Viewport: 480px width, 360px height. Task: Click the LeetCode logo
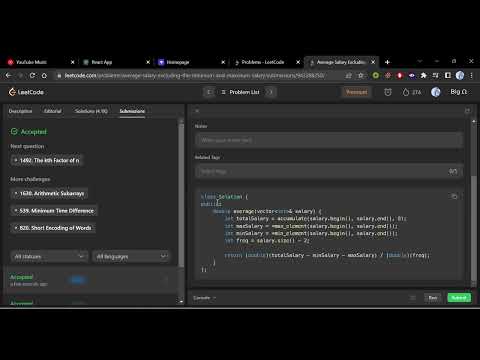(26, 92)
